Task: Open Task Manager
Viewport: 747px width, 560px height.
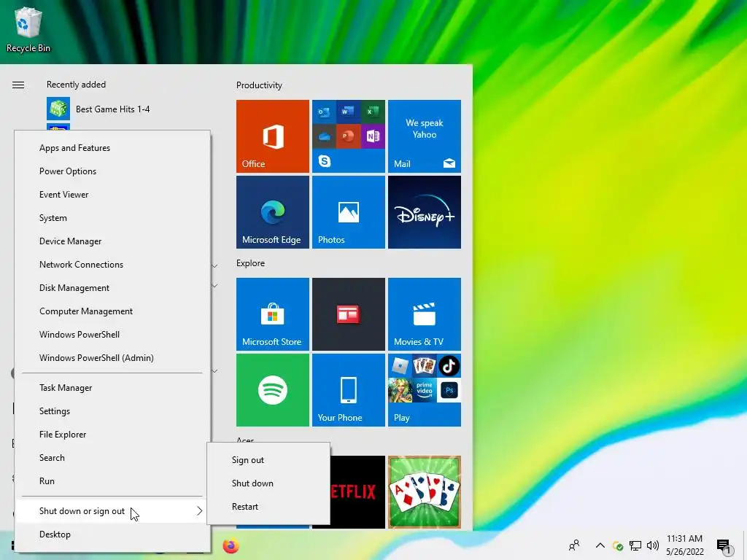Action: pos(112,388)
